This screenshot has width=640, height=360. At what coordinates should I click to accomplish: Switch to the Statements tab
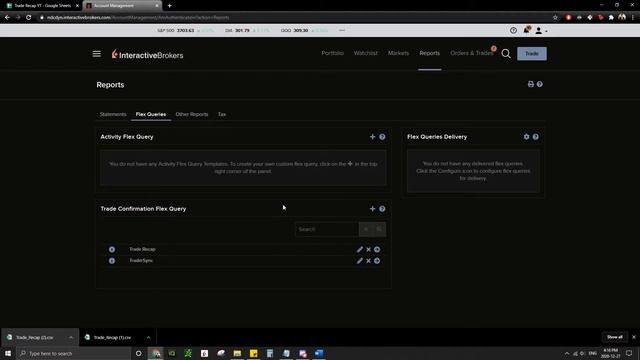(113, 114)
